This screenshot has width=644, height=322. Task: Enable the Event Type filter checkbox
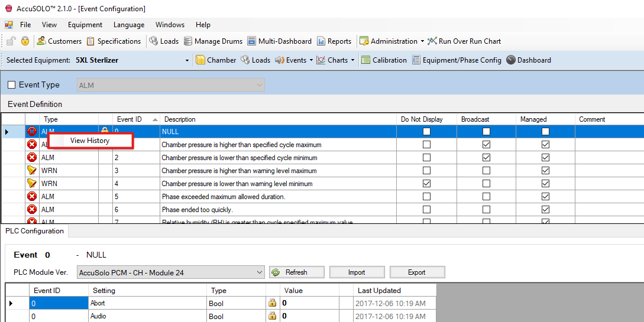pos(12,85)
